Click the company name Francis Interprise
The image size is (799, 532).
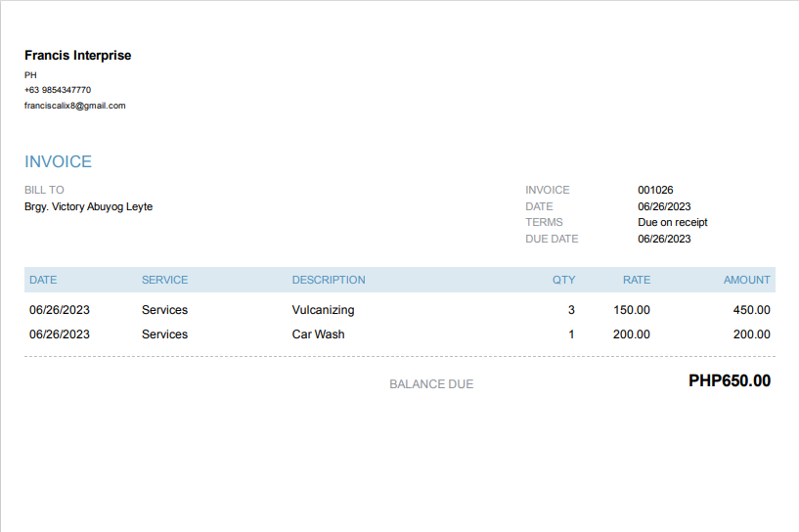click(x=77, y=55)
